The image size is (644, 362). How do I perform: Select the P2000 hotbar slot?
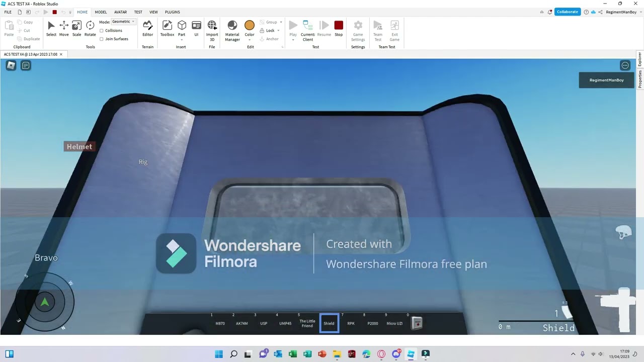click(373, 323)
